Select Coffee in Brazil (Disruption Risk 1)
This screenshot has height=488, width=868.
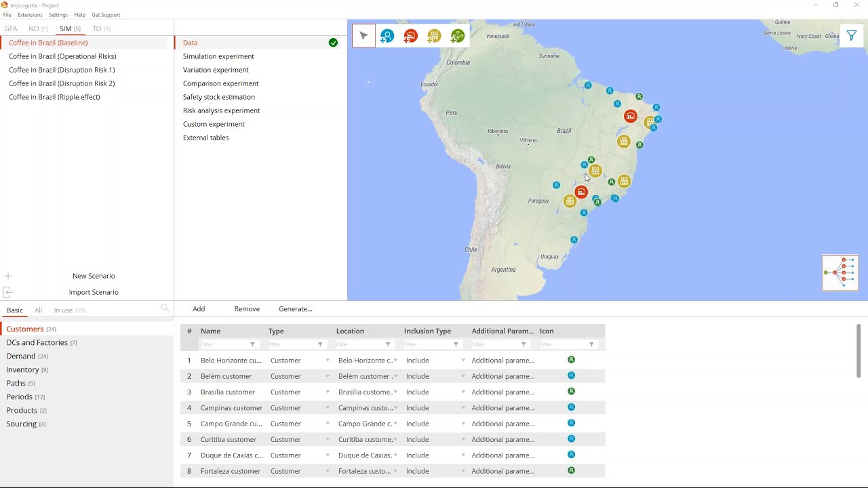(62, 70)
